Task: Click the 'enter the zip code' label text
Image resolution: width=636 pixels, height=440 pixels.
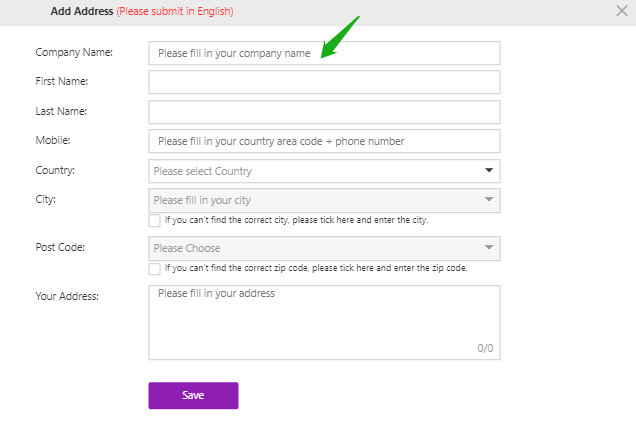Action: pyautogui.click(x=316, y=268)
